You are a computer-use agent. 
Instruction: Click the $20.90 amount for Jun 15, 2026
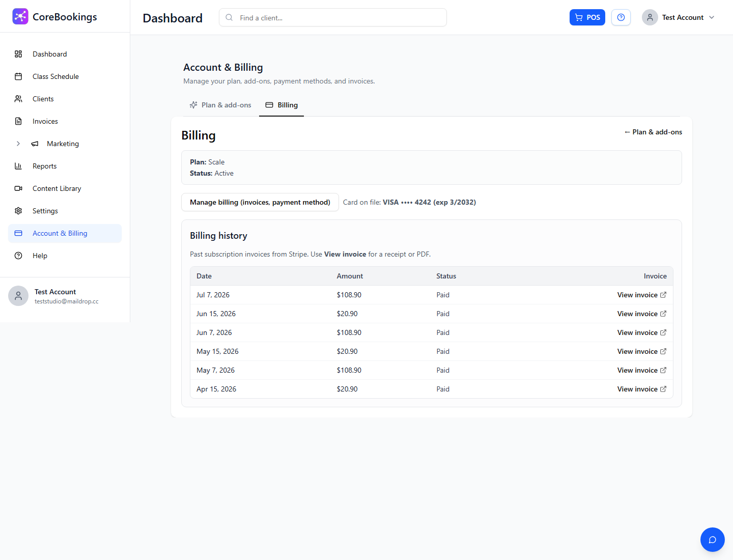coord(347,314)
